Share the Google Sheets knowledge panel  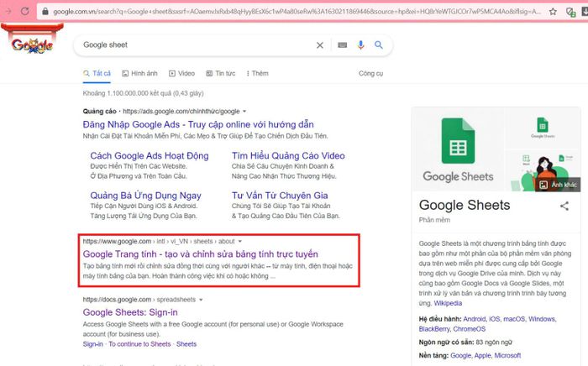(x=564, y=206)
